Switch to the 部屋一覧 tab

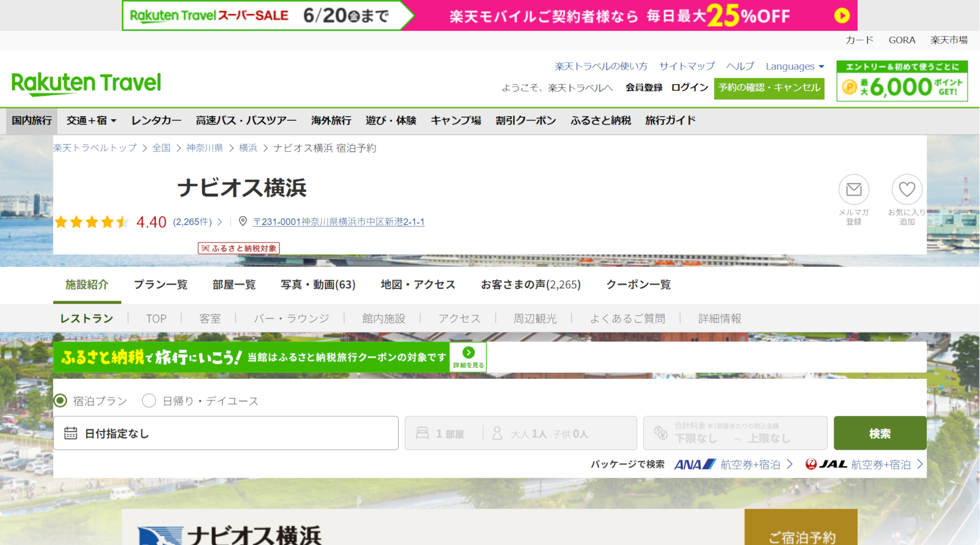(234, 284)
